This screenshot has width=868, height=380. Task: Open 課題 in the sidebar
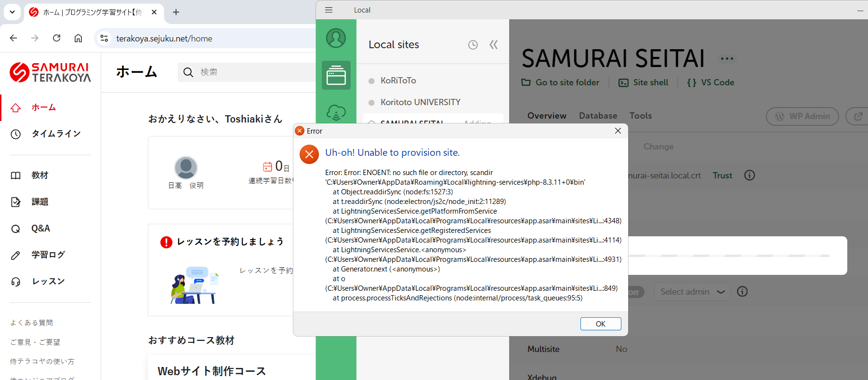click(x=39, y=202)
